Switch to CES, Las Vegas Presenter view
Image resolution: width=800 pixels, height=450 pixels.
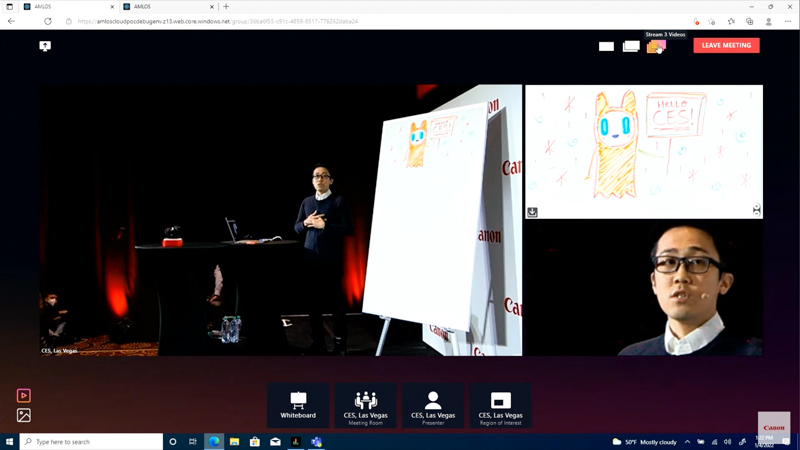(x=433, y=406)
